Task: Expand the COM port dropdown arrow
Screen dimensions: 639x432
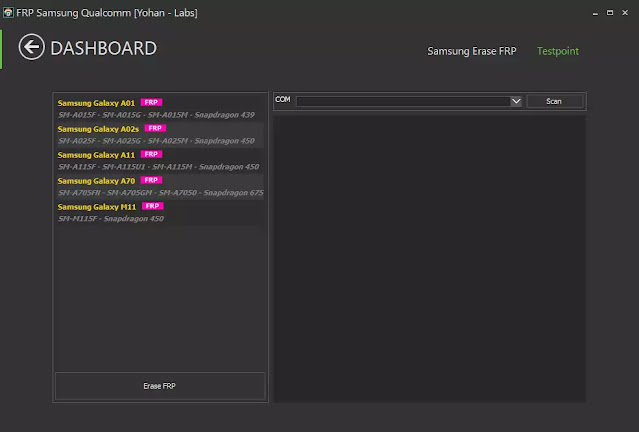Action: (516, 101)
